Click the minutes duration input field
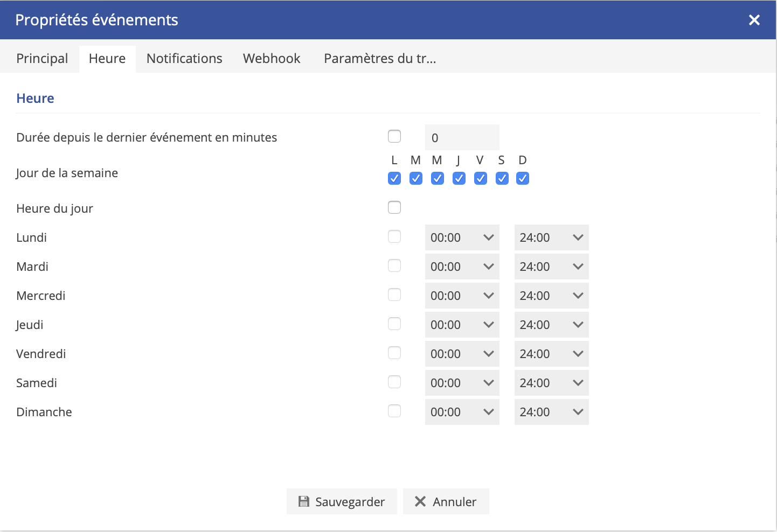 click(462, 138)
